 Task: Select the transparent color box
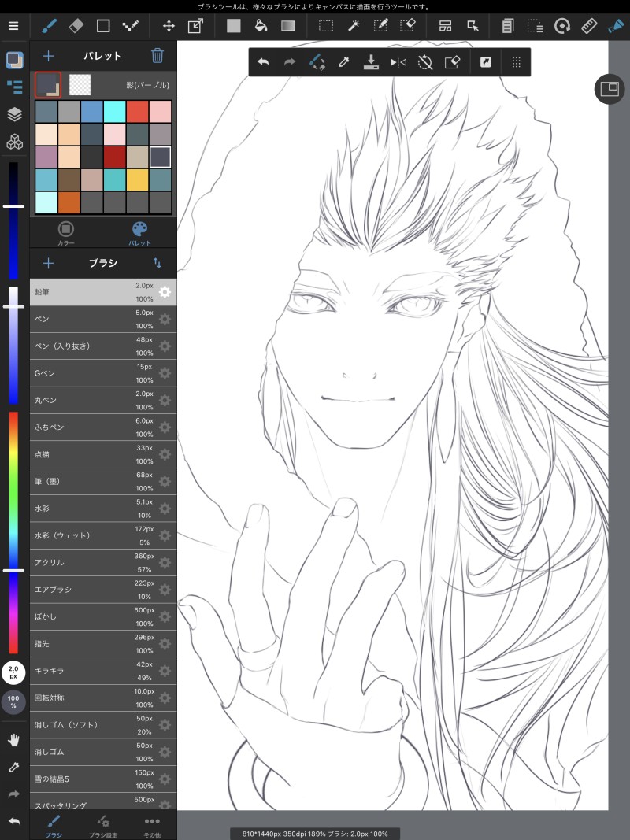[x=80, y=85]
